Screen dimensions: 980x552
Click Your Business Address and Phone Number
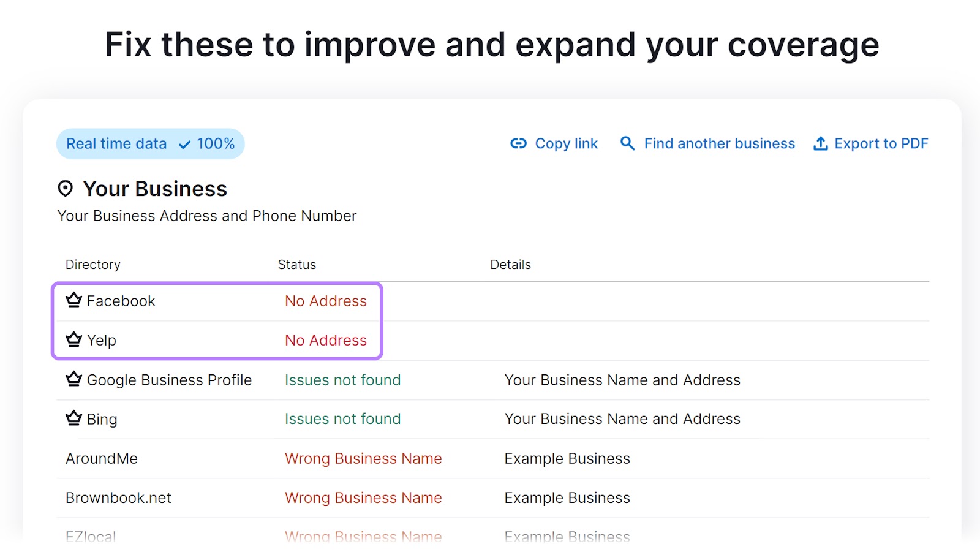coord(207,216)
